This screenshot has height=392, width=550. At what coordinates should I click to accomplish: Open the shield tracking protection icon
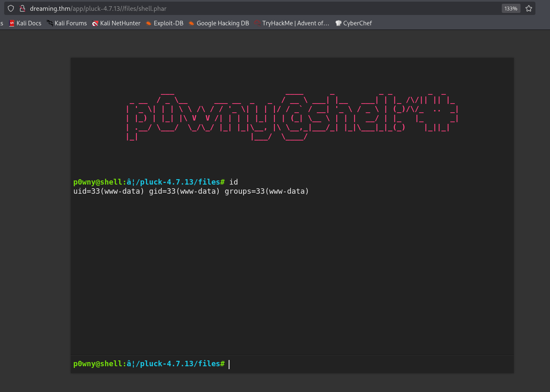click(11, 8)
